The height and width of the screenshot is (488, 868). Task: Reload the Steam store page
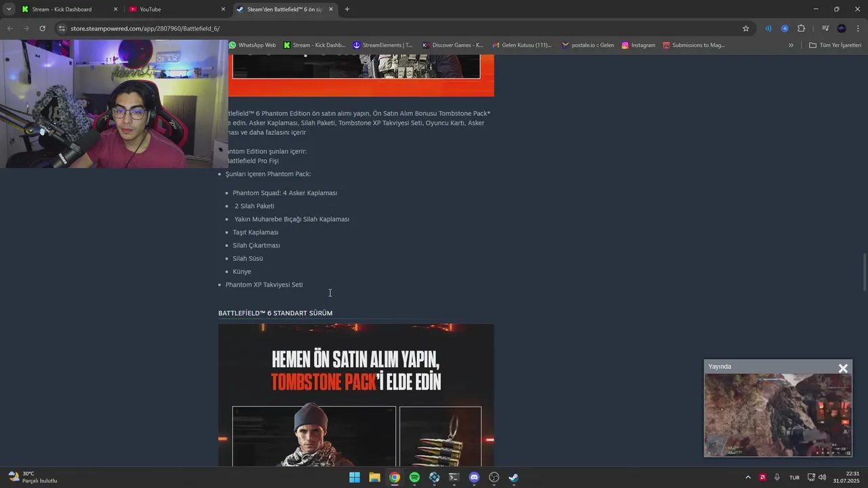(42, 28)
